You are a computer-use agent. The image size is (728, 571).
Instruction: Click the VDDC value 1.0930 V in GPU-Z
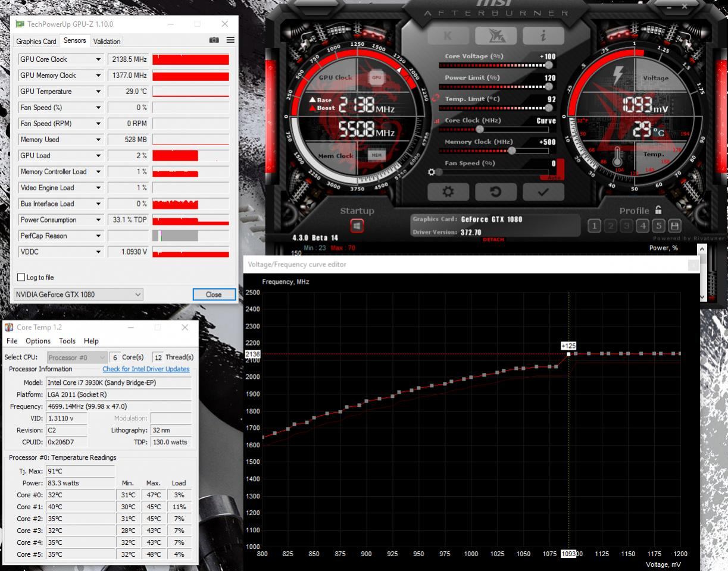click(x=127, y=252)
